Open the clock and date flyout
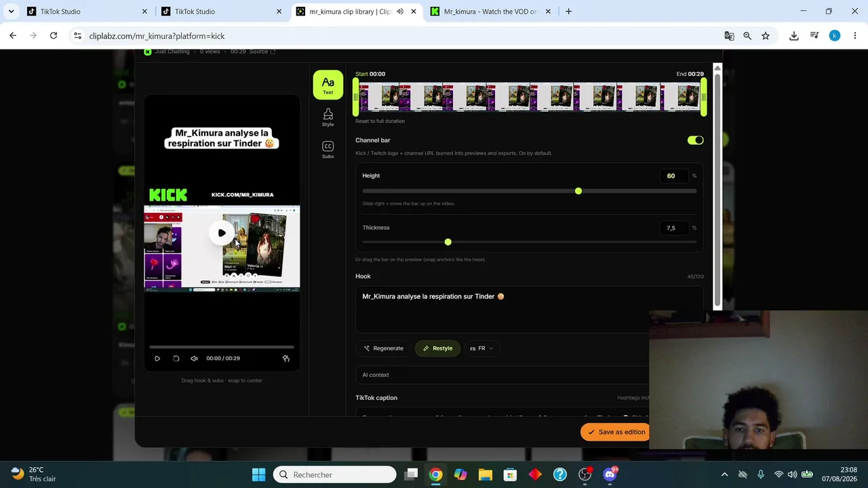 (x=840, y=474)
